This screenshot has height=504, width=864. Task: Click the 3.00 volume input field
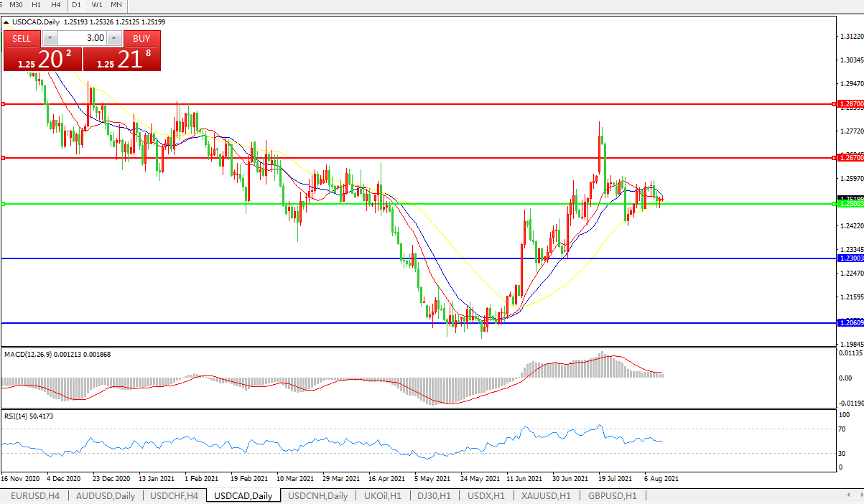(81, 38)
